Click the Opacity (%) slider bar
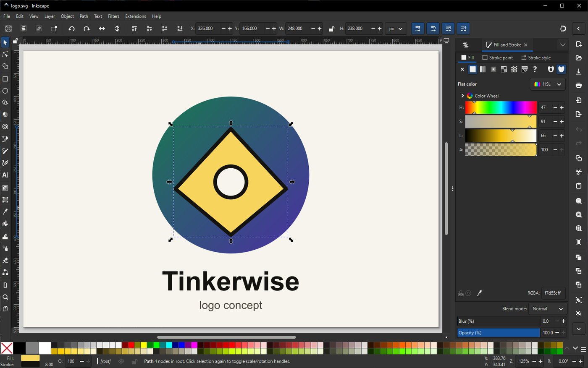 (499, 333)
